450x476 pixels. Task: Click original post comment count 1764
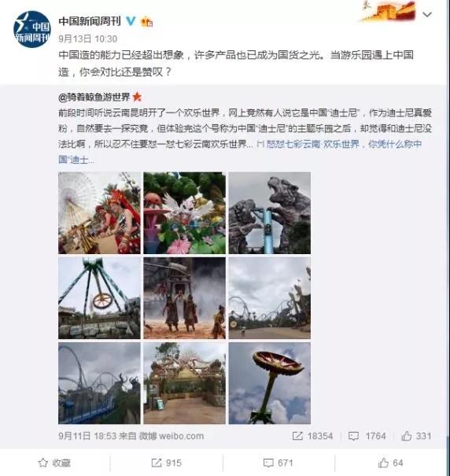(x=367, y=436)
